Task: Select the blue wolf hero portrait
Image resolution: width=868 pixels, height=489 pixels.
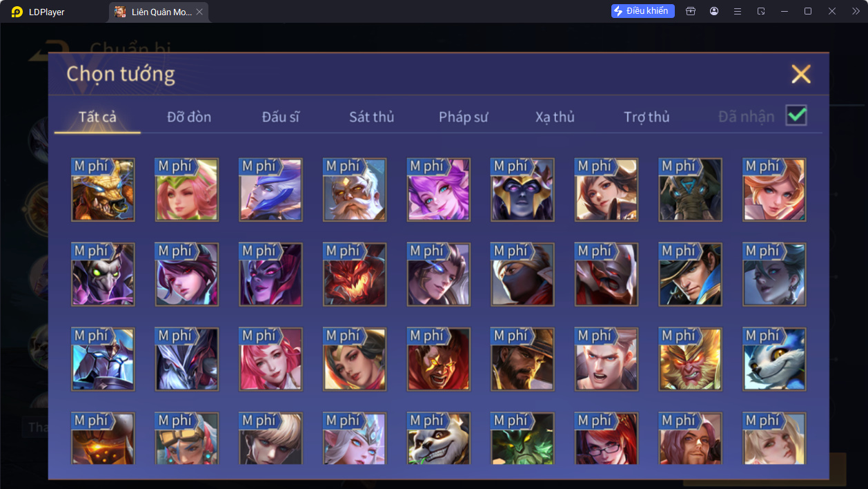Action: pos(774,359)
